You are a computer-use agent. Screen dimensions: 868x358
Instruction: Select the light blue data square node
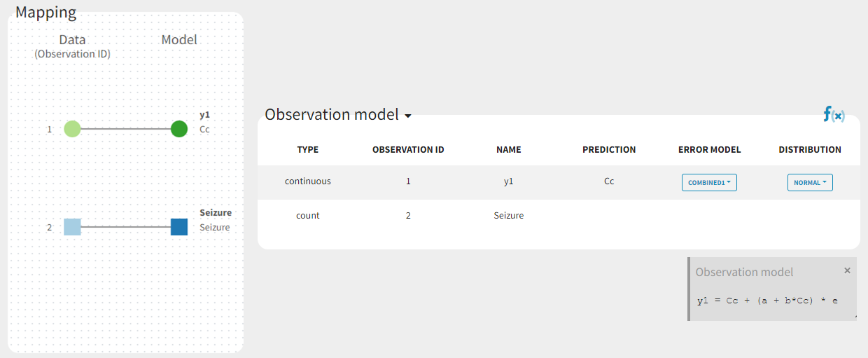pyautogui.click(x=72, y=227)
